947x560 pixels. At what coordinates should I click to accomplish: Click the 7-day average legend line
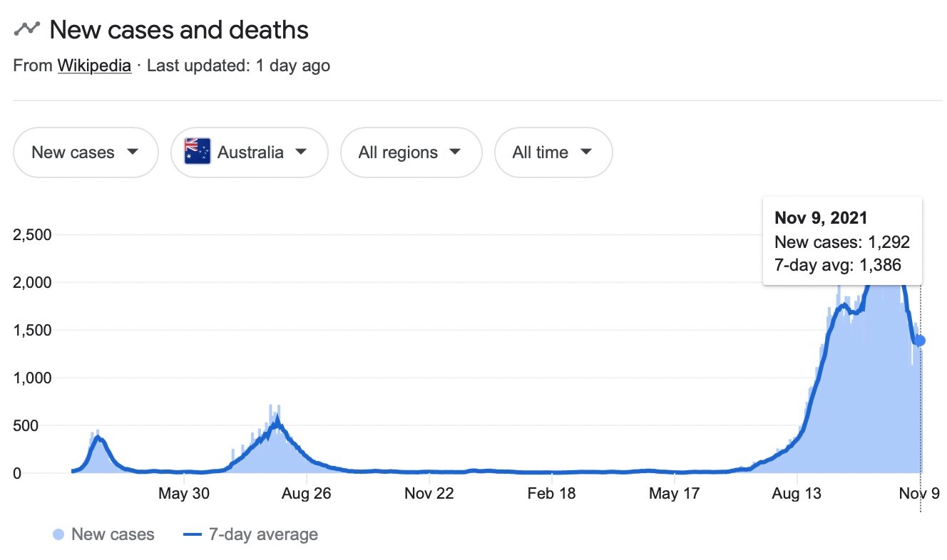pos(192,534)
